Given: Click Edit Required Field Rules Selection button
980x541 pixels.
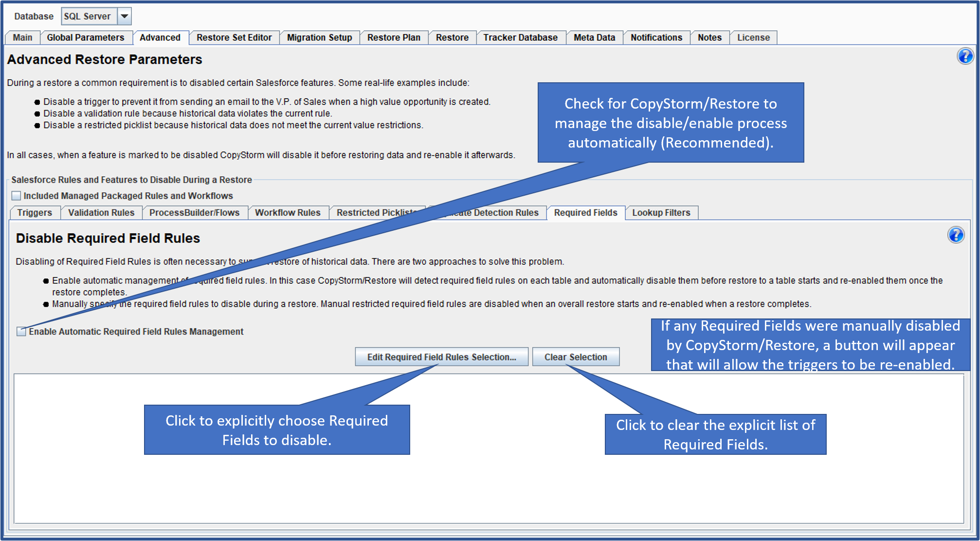Looking at the screenshot, I should pyautogui.click(x=441, y=357).
